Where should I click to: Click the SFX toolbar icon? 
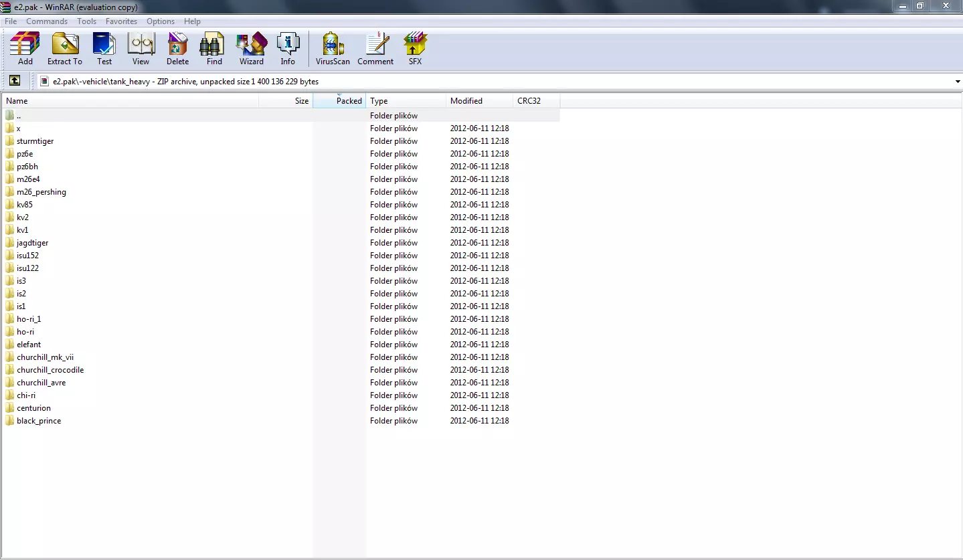point(416,49)
